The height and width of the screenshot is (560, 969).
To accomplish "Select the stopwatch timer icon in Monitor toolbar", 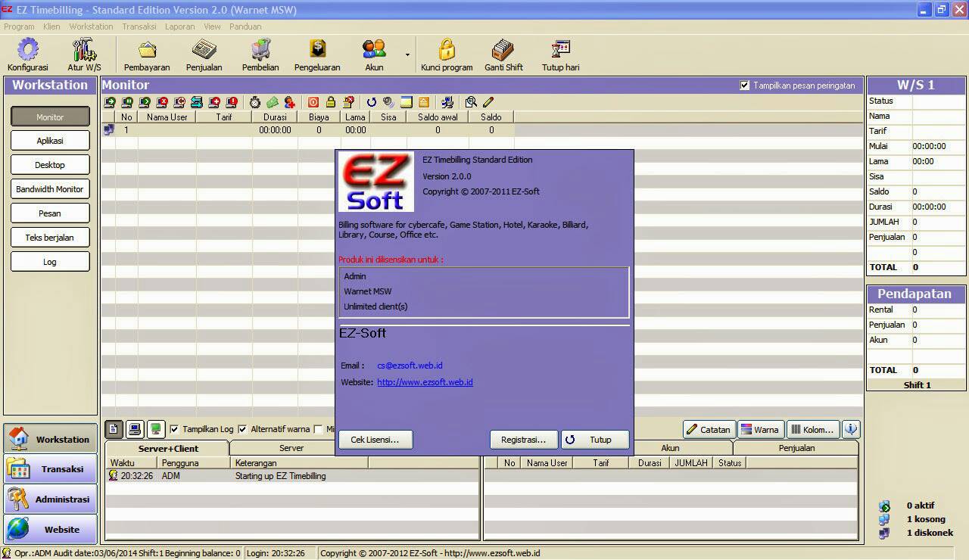I will [255, 101].
